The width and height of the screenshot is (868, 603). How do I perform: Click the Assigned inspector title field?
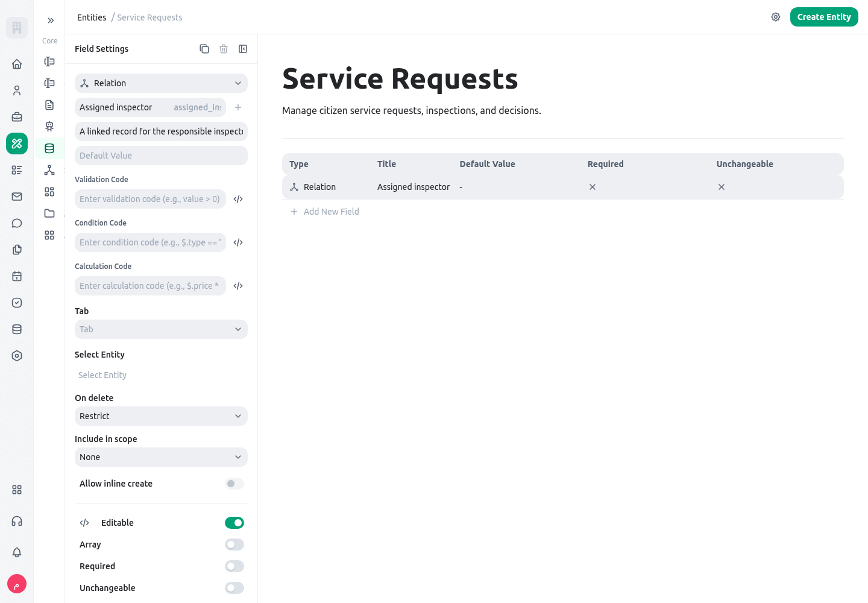(123, 107)
